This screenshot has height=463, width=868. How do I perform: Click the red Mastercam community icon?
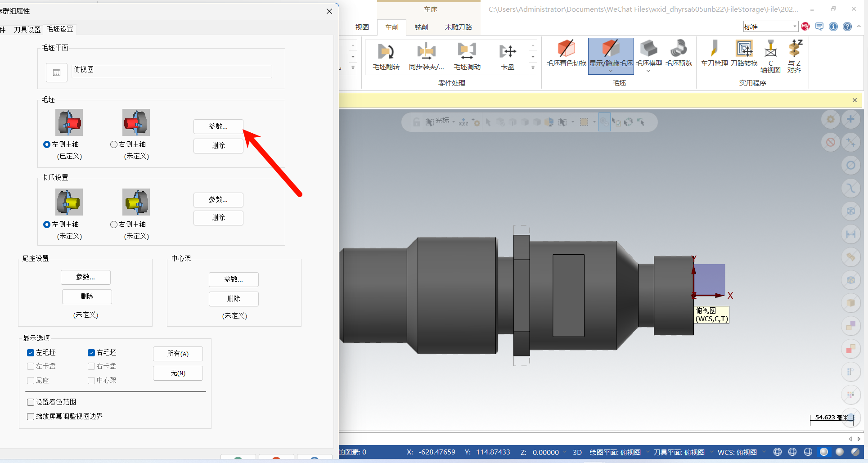click(x=805, y=27)
